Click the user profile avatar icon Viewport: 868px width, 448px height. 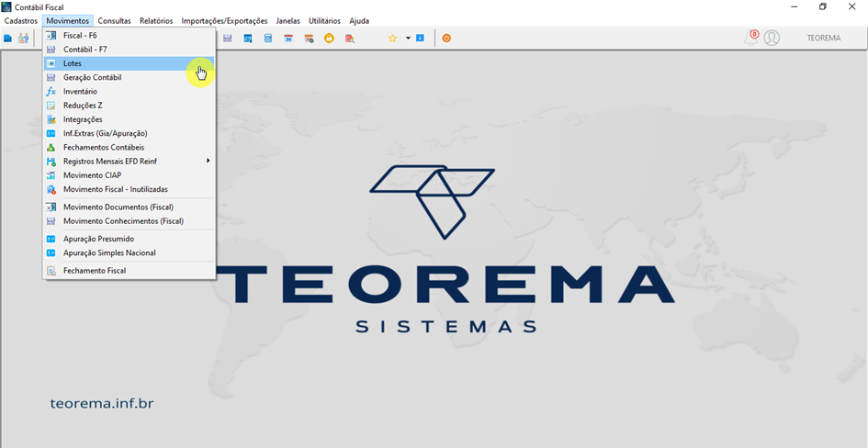coord(772,39)
